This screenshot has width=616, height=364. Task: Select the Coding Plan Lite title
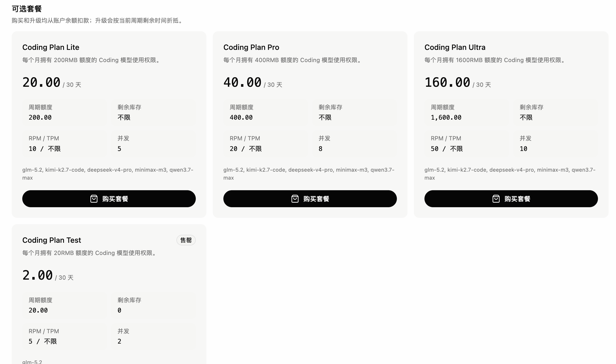(x=51, y=47)
